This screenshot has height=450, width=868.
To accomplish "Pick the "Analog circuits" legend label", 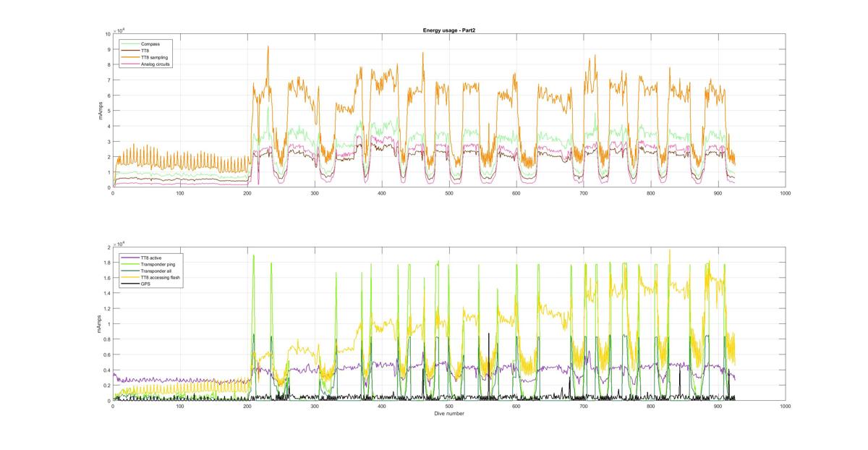I will click(156, 64).
